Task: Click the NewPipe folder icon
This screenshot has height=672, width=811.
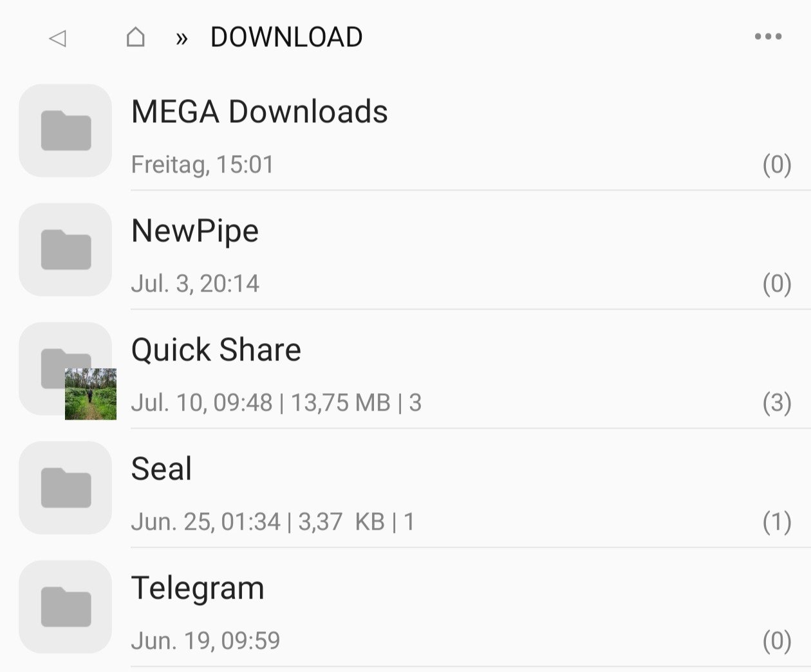Action: tap(65, 250)
